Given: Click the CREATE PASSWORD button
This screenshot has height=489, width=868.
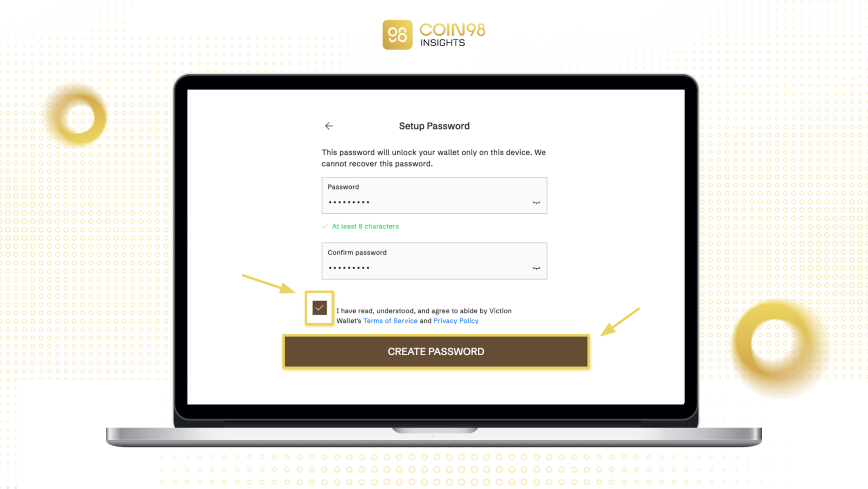Looking at the screenshot, I should click(x=435, y=351).
